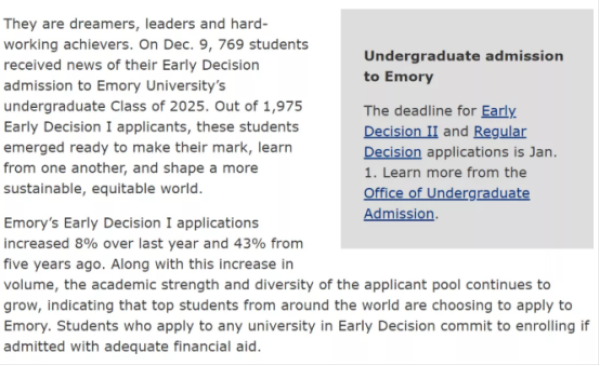Click the "1,975" applicant number
Viewport: 600px width, 366px height.
[283, 106]
